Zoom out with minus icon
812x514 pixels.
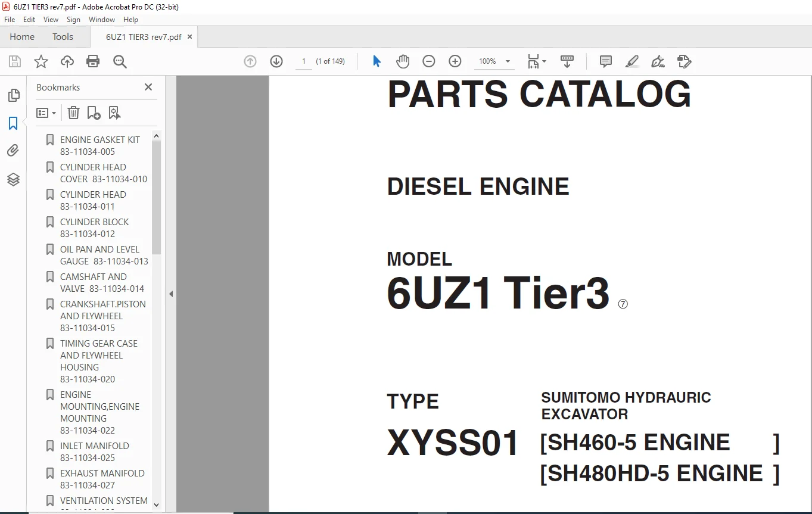(x=429, y=61)
